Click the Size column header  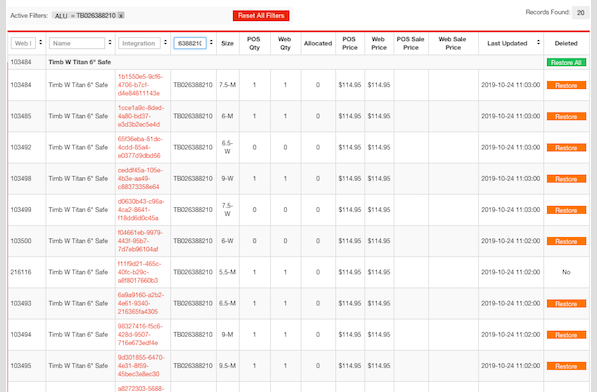pyautogui.click(x=227, y=43)
